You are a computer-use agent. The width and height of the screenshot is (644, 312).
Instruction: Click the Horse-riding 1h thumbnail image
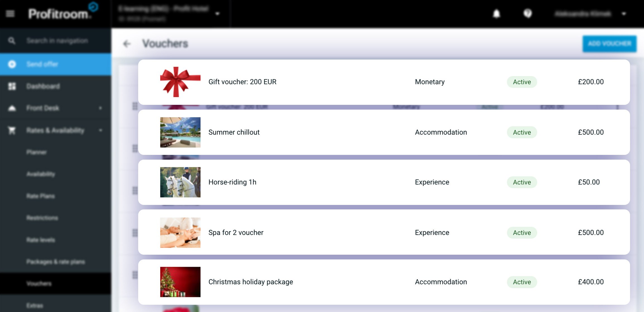(x=180, y=182)
